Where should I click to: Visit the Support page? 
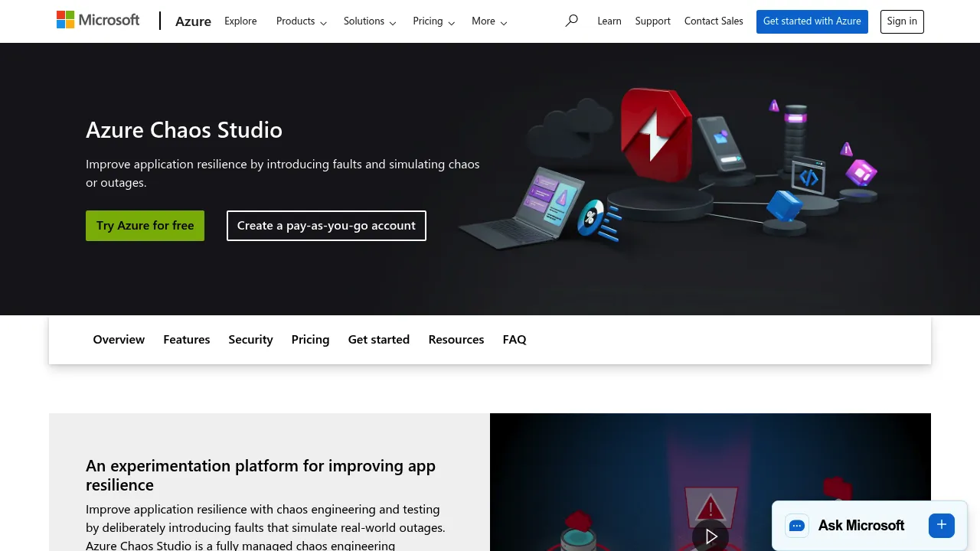pyautogui.click(x=653, y=21)
